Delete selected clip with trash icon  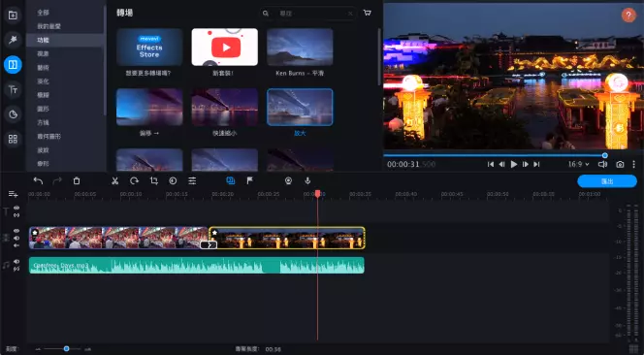tap(77, 180)
